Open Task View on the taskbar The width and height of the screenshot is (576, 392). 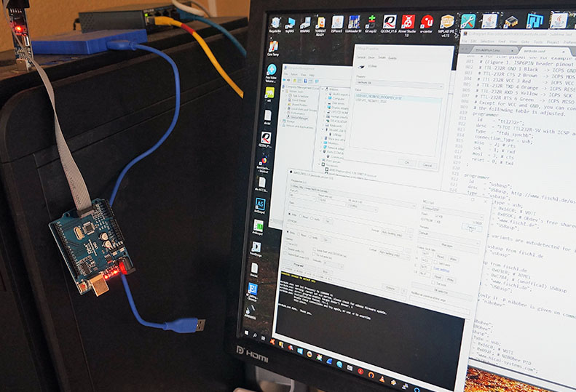coord(264,337)
